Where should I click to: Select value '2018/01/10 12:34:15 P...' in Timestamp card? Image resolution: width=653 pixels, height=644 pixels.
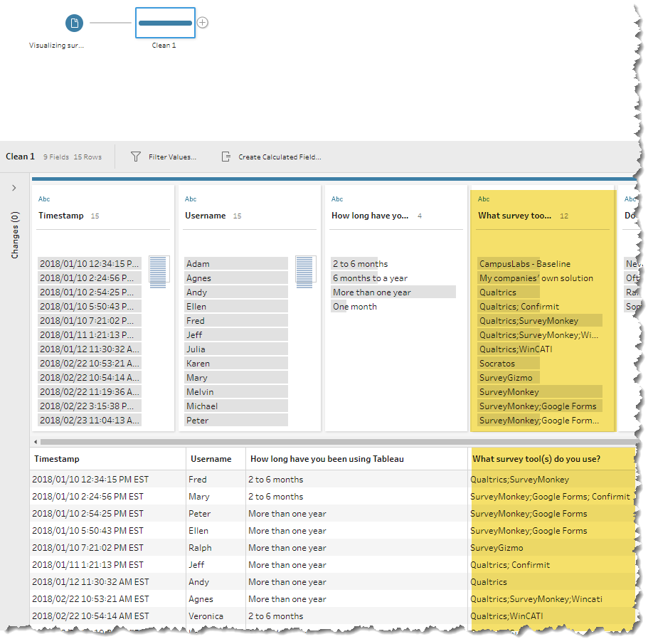[x=90, y=264]
